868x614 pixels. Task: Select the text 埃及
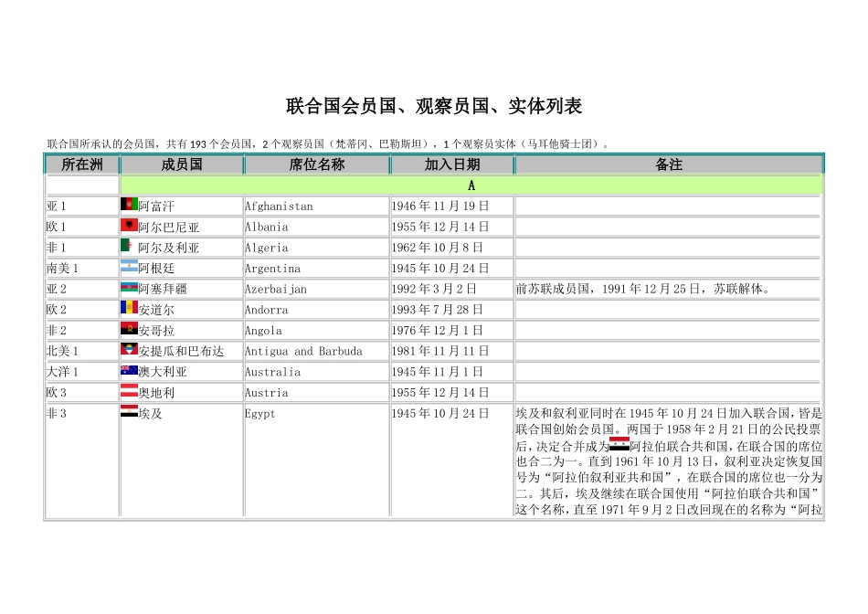click(150, 414)
